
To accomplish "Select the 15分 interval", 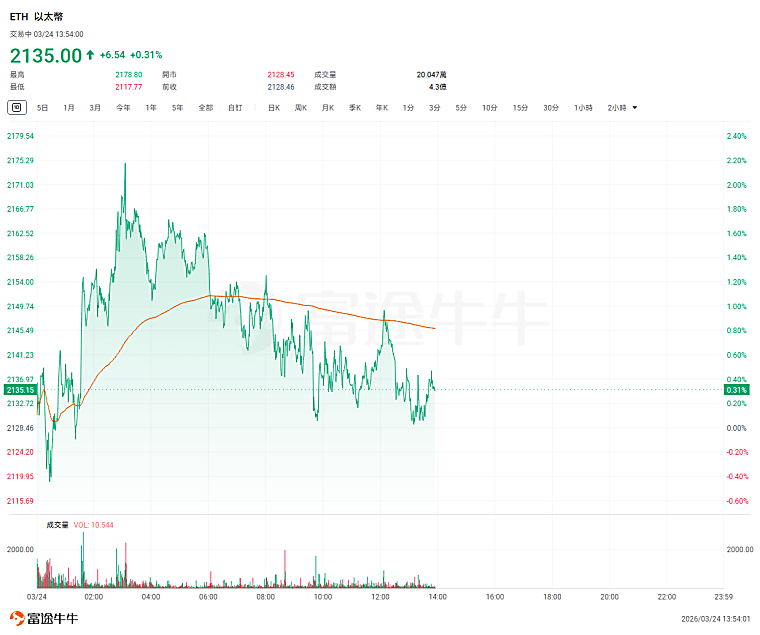I will click(x=520, y=108).
